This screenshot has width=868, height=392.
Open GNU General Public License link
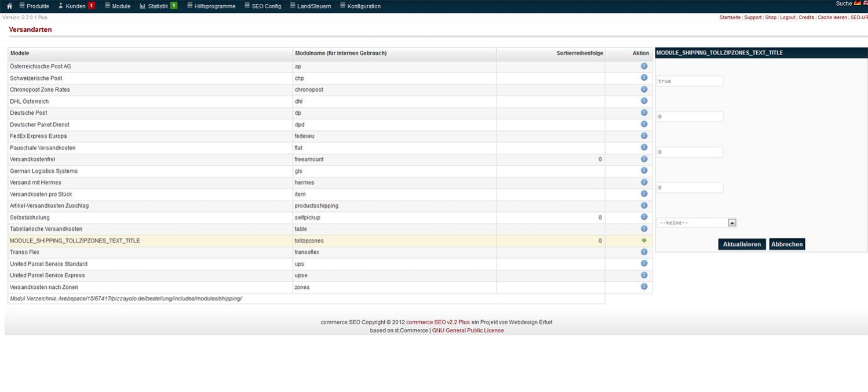tap(468, 331)
